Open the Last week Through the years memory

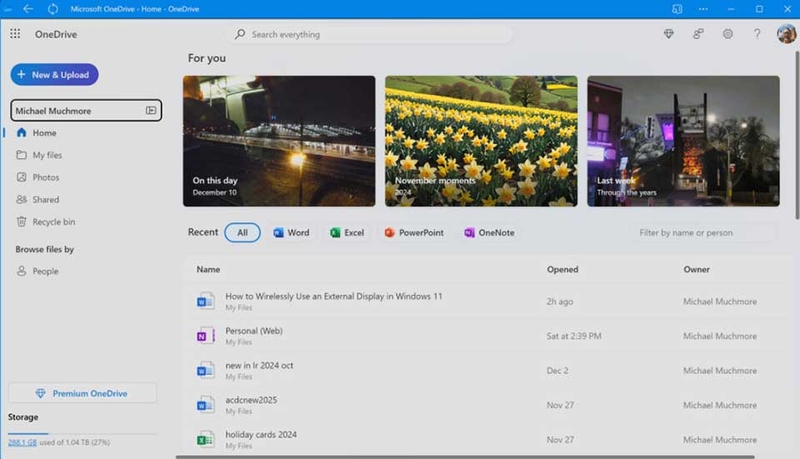coord(683,141)
